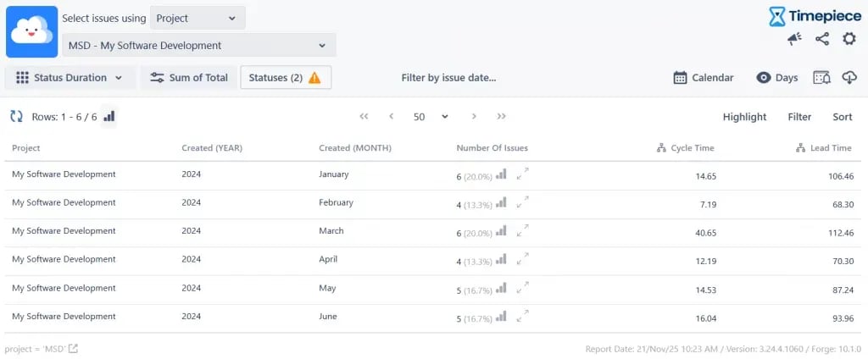Open the settings gear icon
Image resolution: width=868 pixels, height=359 pixels.
(x=849, y=39)
